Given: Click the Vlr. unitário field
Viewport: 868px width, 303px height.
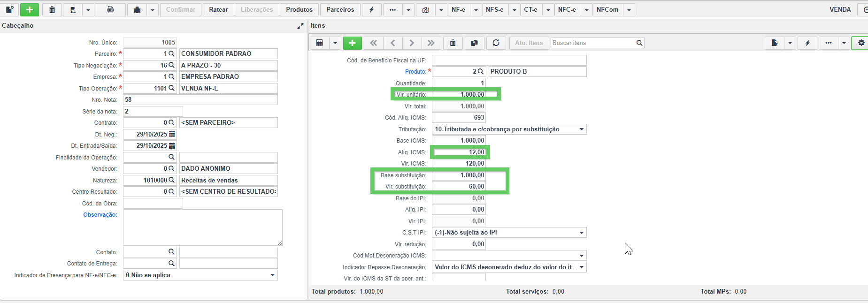Looking at the screenshot, I should tap(459, 94).
